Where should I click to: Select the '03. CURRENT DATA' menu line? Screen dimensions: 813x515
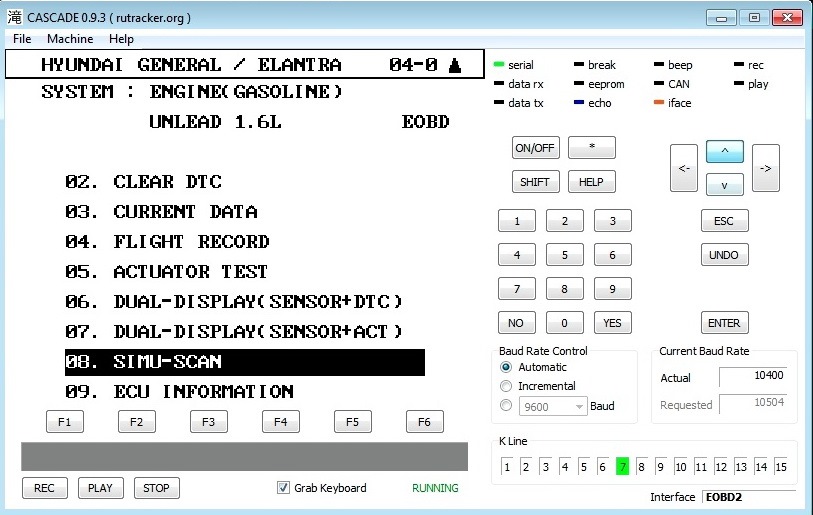[161, 212]
